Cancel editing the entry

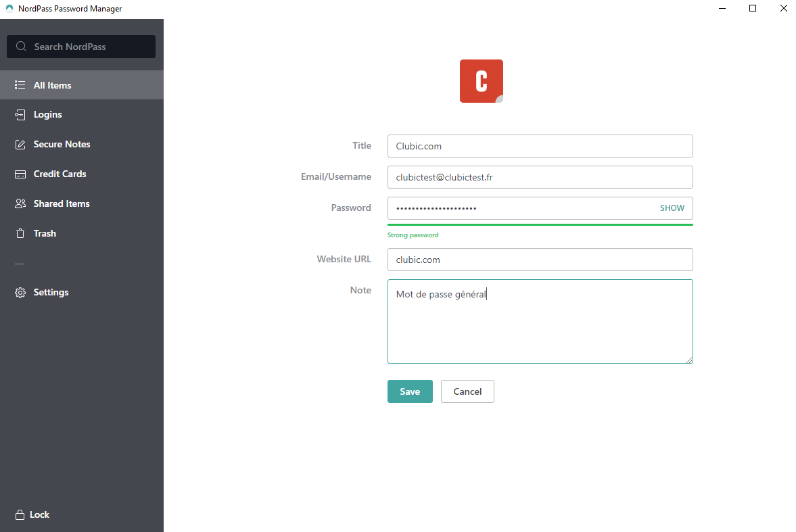point(467,391)
